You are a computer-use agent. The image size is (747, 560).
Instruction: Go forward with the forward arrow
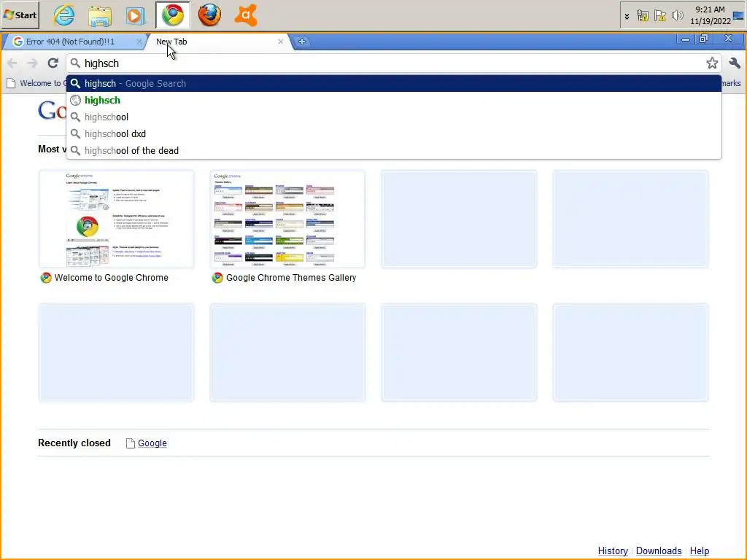point(32,63)
